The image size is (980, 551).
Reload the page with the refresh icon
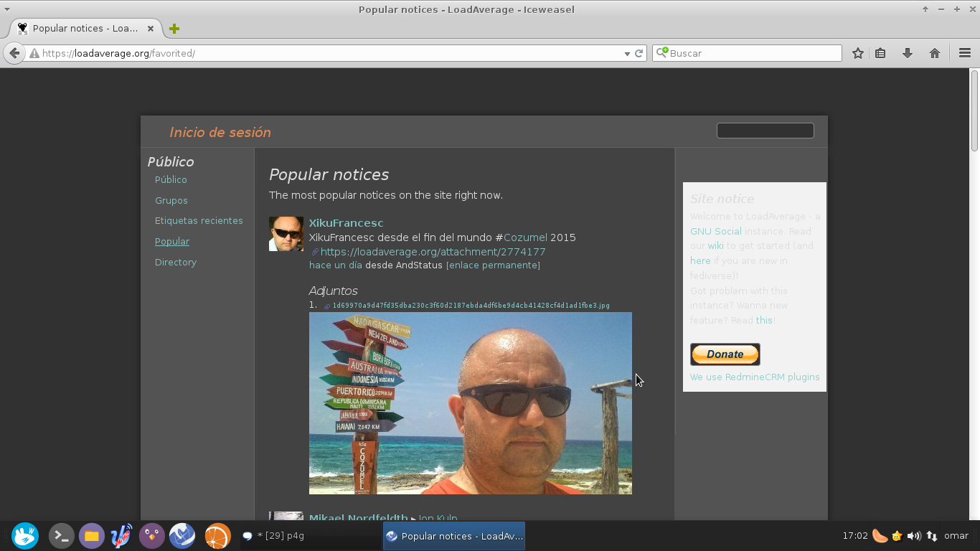click(x=639, y=53)
